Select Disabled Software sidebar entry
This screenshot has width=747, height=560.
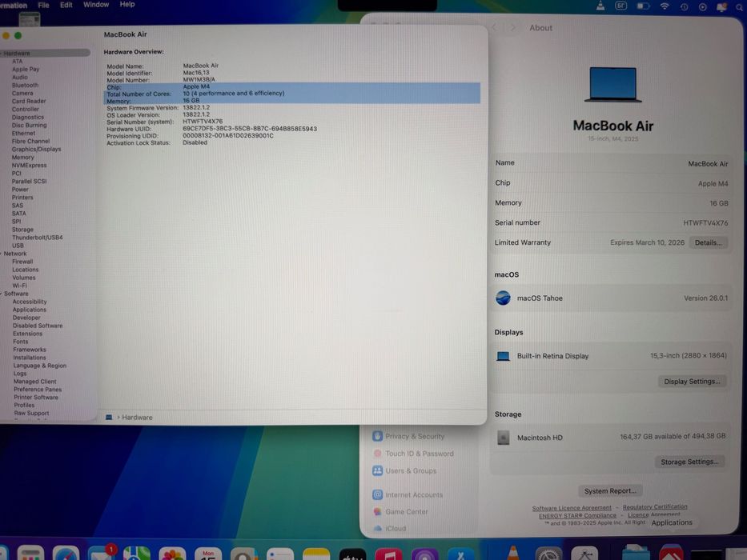(38, 326)
